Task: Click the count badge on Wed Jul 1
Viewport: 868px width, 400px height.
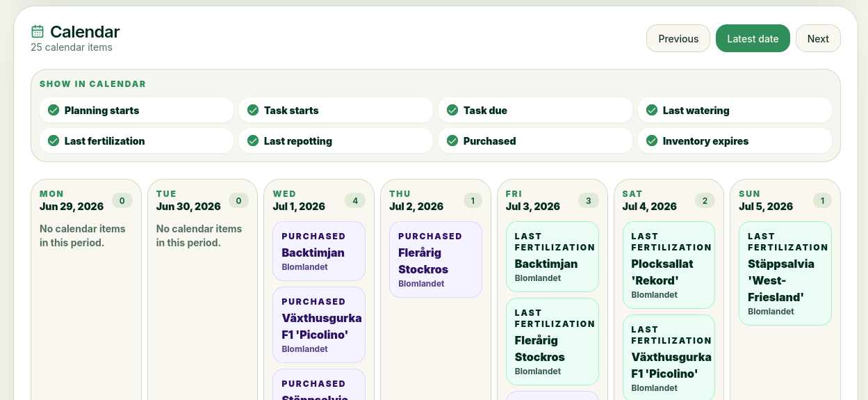Action: click(x=355, y=201)
